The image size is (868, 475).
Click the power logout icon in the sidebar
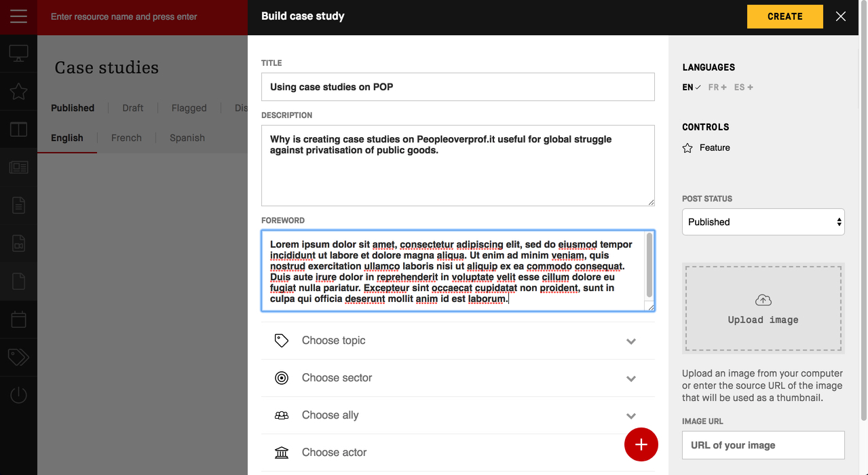click(x=18, y=395)
